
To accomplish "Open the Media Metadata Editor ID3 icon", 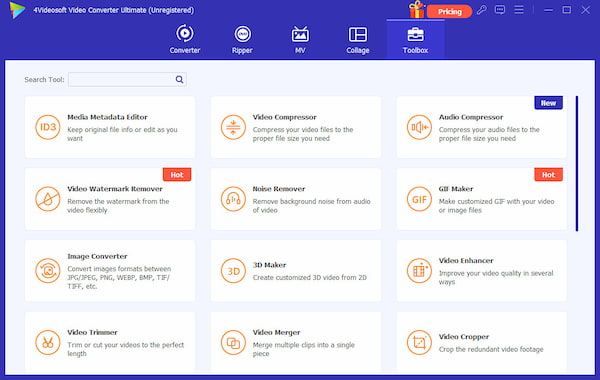I will click(48, 127).
